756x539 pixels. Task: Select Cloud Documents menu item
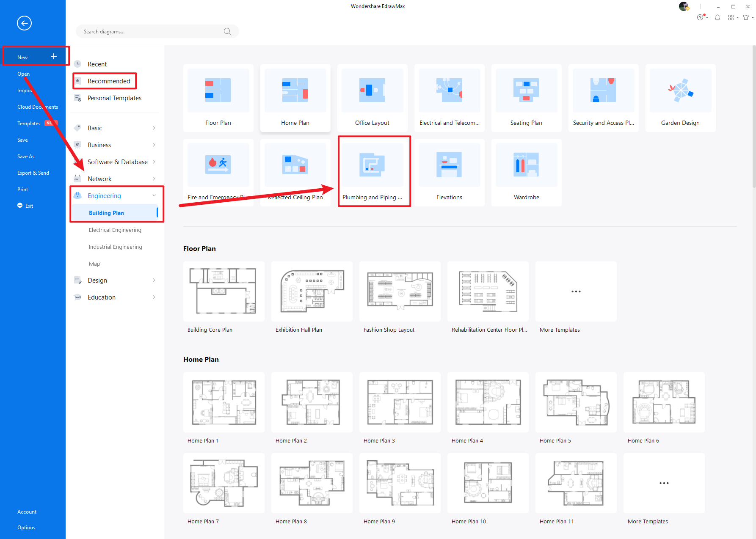click(38, 107)
